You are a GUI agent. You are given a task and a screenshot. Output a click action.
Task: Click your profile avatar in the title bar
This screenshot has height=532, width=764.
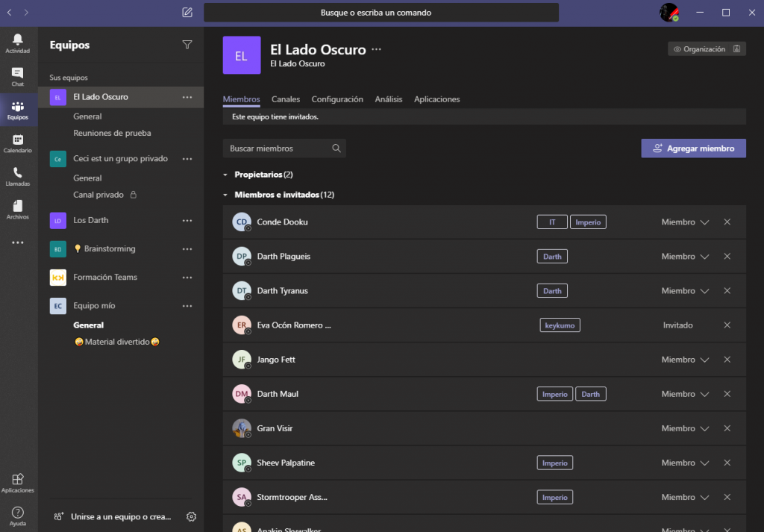[668, 12]
